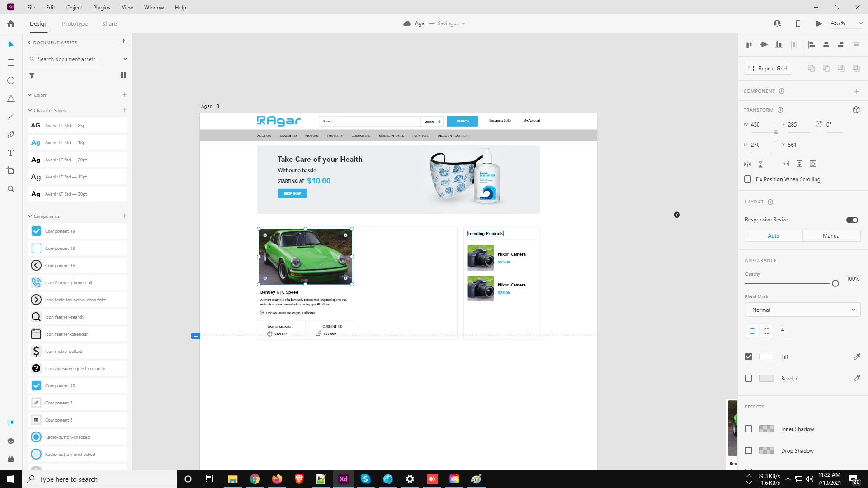
Task: Select the Pen tool
Action: (x=11, y=135)
